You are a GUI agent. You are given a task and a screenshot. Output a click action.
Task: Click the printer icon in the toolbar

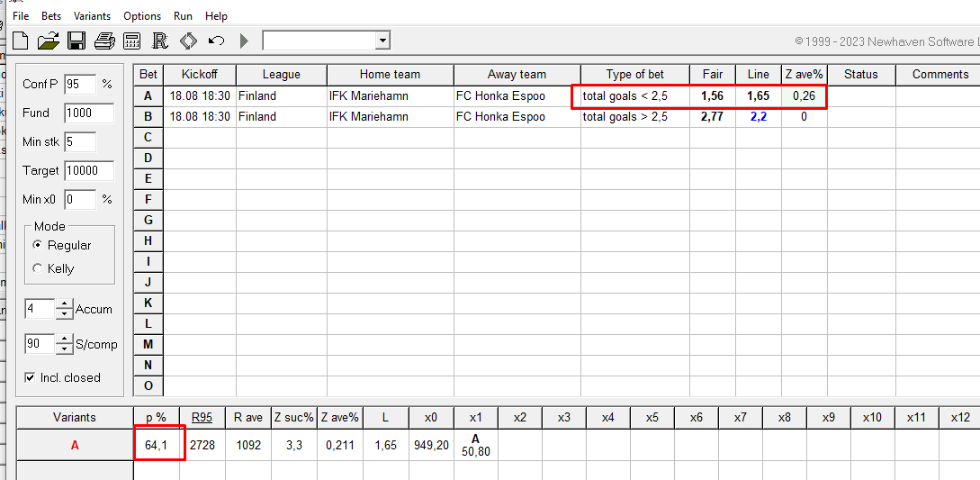(104, 41)
